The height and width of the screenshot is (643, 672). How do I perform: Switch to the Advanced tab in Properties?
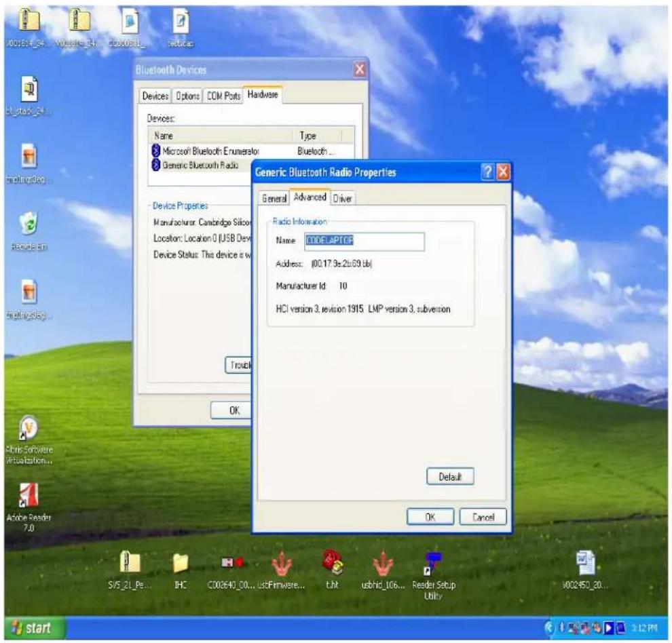(310, 197)
